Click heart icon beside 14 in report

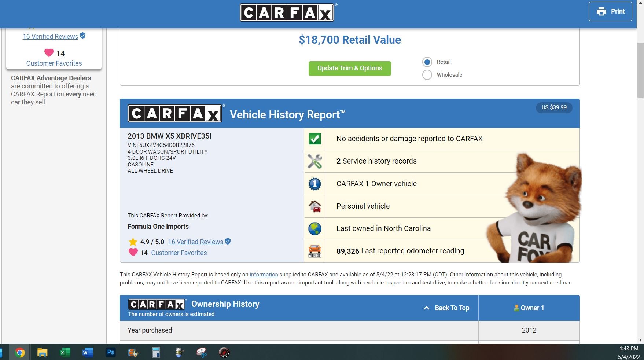(x=133, y=252)
